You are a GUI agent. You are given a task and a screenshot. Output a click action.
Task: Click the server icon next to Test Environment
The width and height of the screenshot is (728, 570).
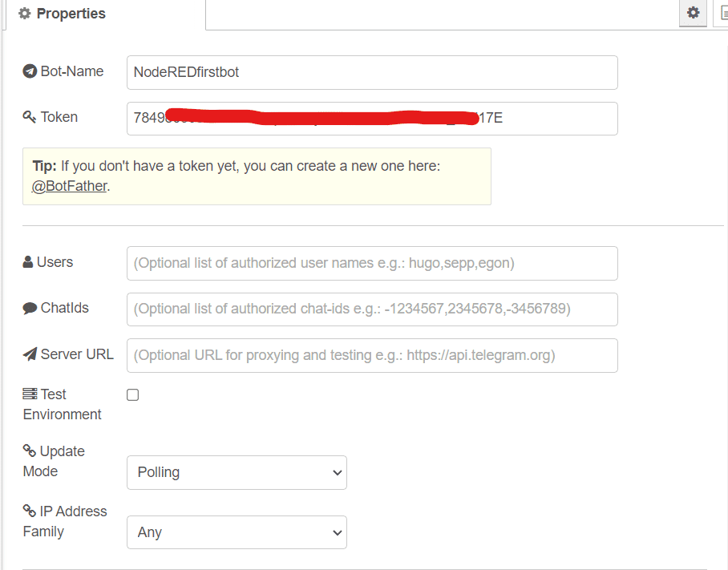[x=26, y=394]
